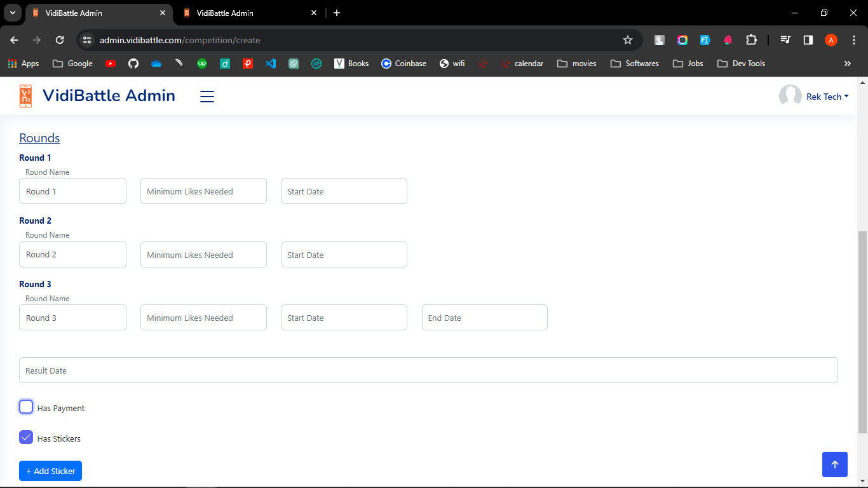Enable the Has Payment checkbox
The image size is (868, 488).
(26, 407)
